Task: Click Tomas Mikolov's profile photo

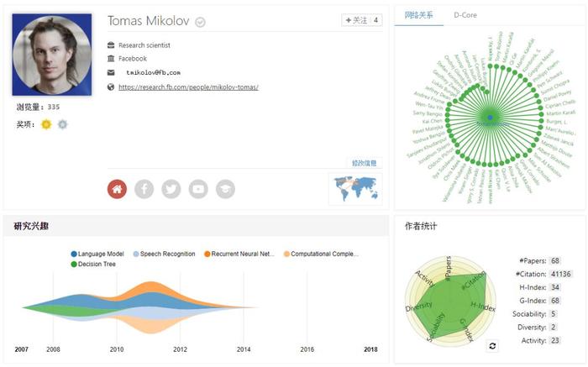Action: coord(52,55)
